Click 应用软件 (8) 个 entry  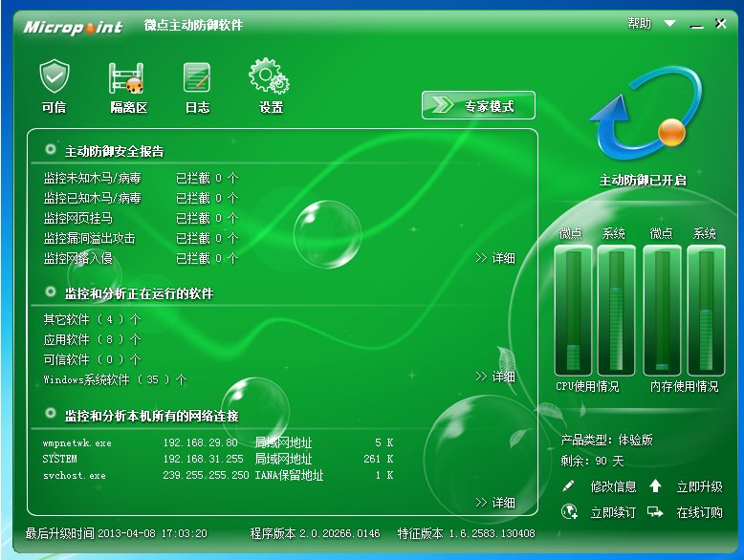pos(92,339)
